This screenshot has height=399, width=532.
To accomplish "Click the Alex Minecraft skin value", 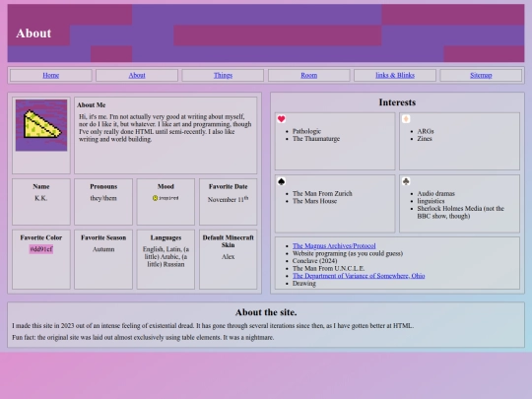I will tap(228, 256).
